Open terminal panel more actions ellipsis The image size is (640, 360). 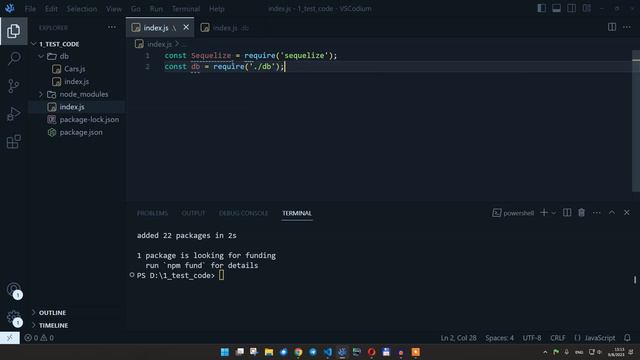(x=597, y=213)
